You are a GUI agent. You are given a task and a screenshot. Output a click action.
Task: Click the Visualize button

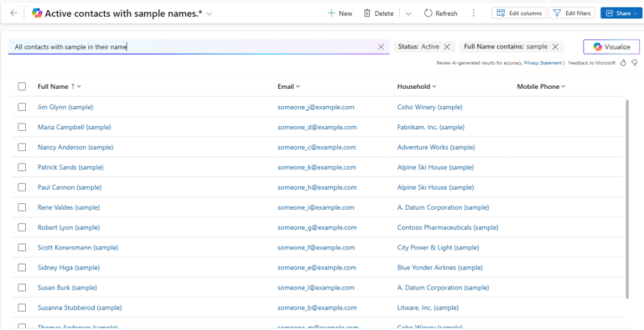point(611,47)
